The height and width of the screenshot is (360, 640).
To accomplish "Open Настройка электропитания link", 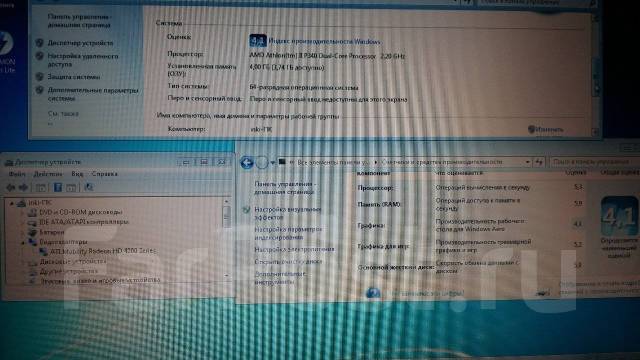I will (294, 249).
